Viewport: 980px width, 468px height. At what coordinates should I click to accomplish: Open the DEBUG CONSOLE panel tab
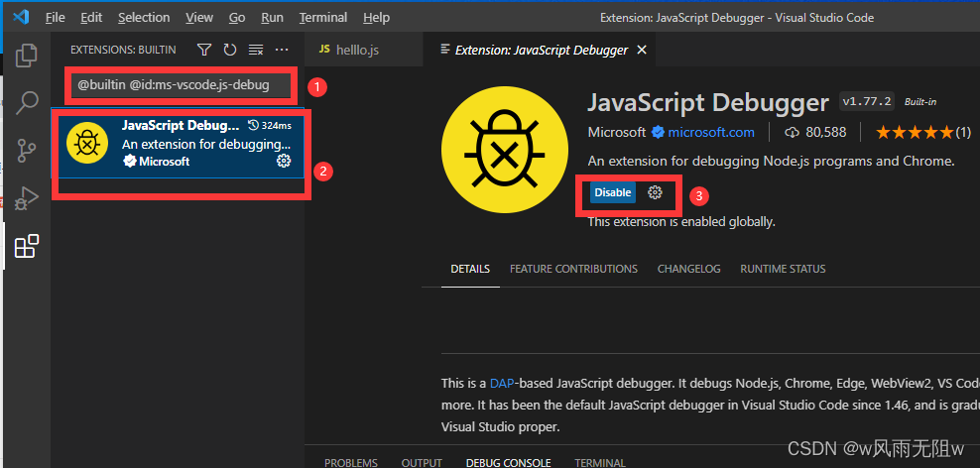click(x=509, y=463)
